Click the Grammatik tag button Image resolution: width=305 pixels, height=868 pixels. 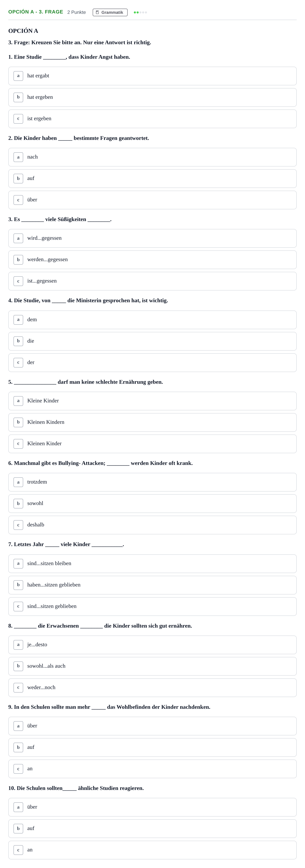110,12
